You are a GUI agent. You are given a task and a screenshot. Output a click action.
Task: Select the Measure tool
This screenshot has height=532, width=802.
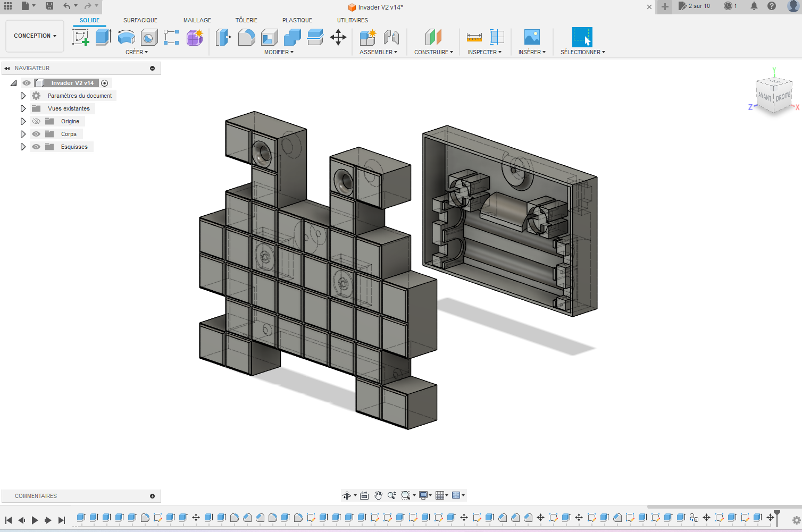pos(474,37)
